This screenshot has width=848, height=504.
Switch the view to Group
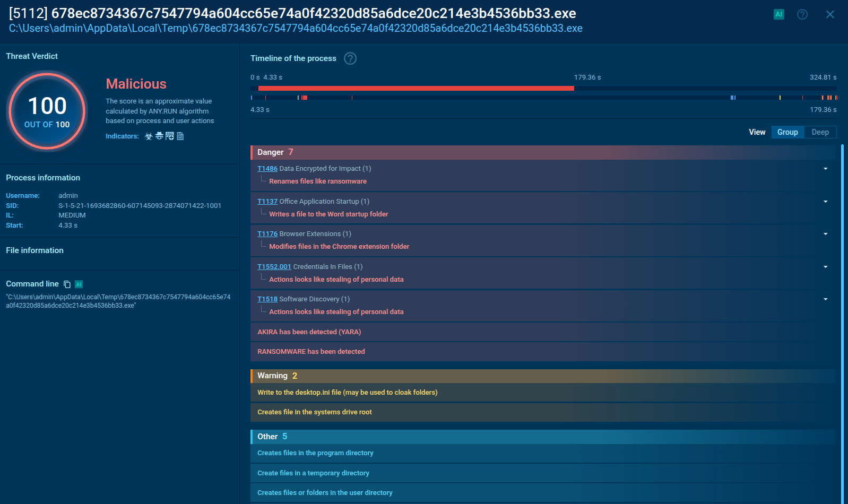(x=788, y=132)
